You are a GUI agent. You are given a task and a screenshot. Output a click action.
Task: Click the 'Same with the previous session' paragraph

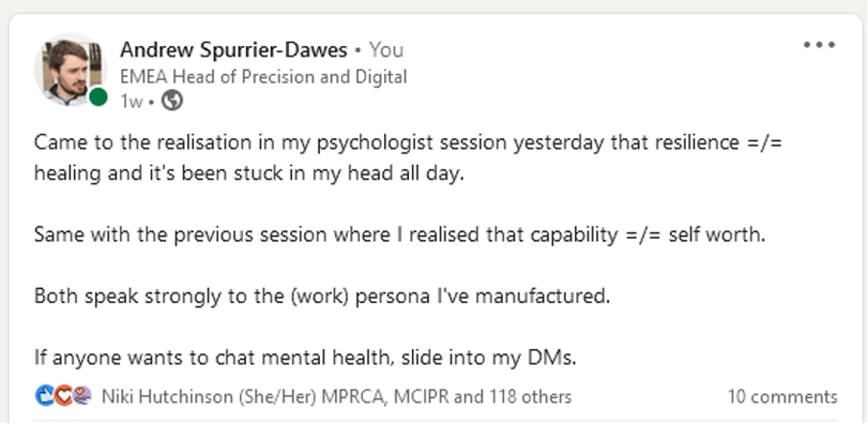click(399, 235)
